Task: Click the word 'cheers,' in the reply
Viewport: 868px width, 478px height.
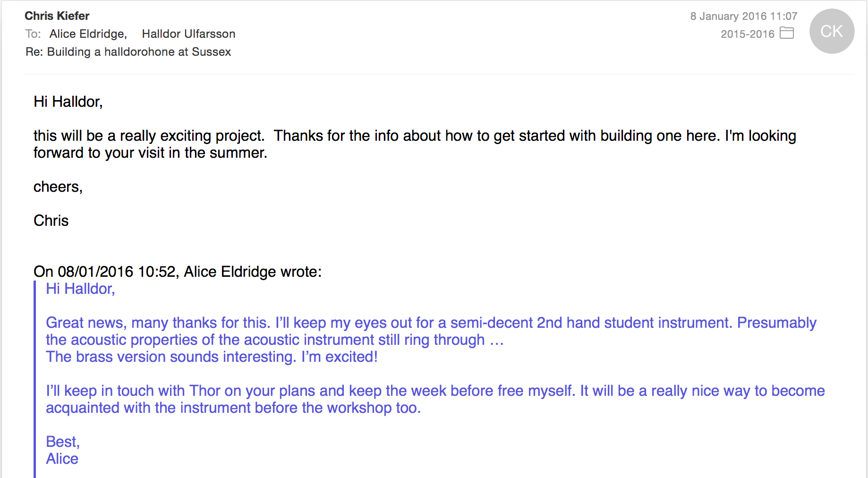Action: click(58, 187)
